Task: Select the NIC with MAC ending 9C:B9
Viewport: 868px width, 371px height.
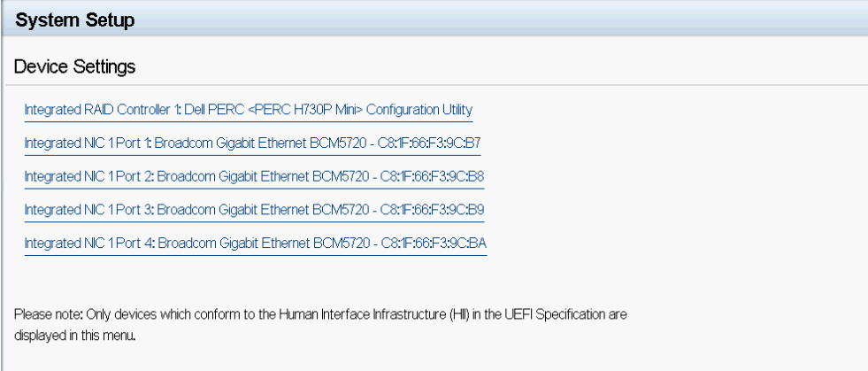Action: [254, 210]
